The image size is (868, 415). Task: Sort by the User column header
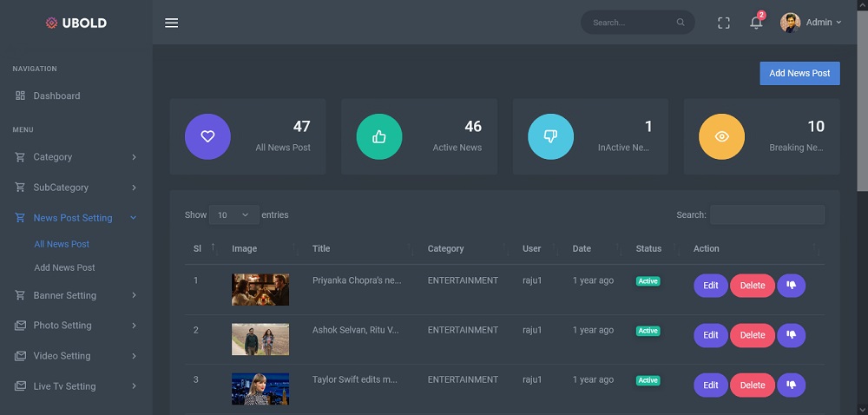click(x=532, y=248)
